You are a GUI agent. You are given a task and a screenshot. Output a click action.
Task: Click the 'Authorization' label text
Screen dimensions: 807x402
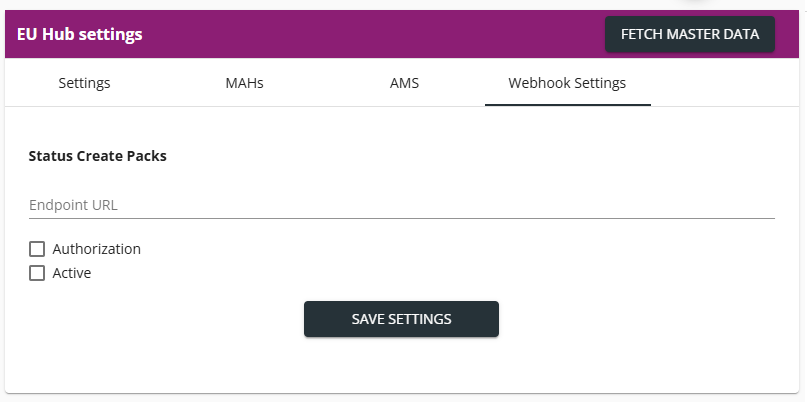96,249
